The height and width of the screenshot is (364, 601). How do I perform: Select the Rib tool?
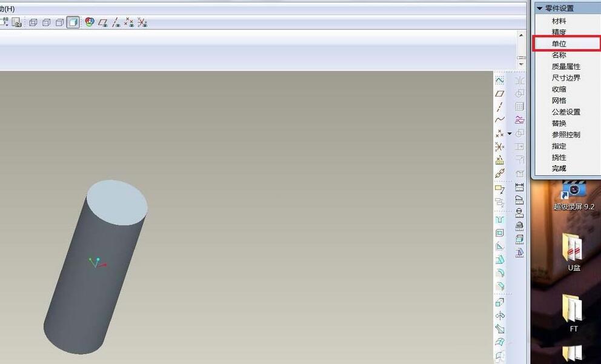pos(499,247)
